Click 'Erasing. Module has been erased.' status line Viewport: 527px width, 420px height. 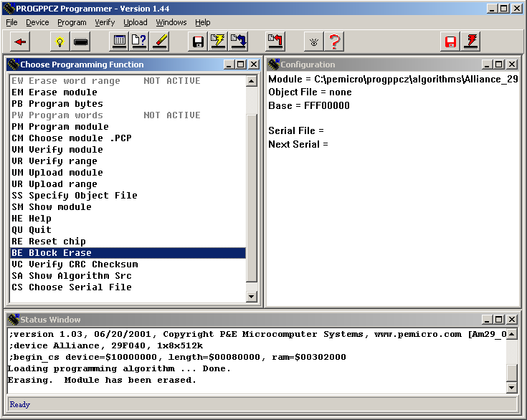point(102,380)
